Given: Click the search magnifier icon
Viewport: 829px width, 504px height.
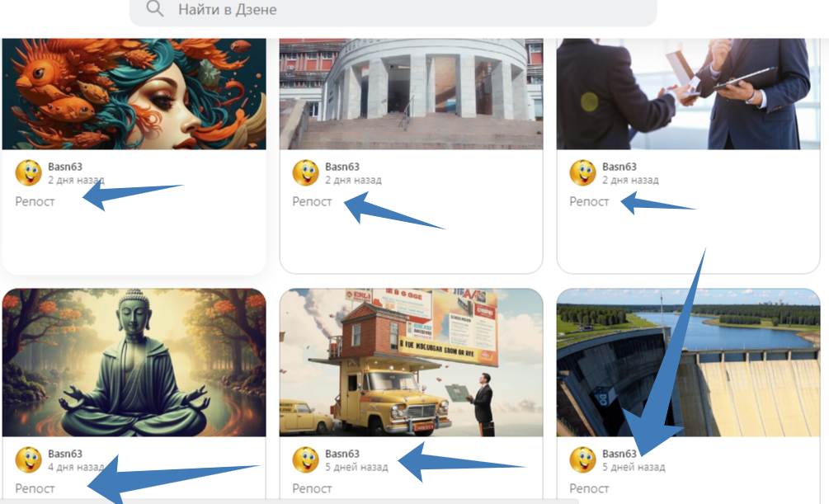Looking at the screenshot, I should pos(155,9).
